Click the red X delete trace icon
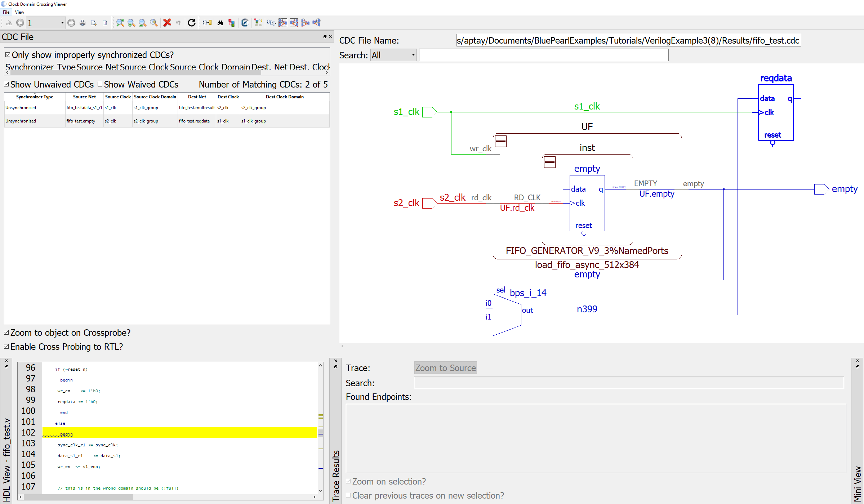 (x=167, y=22)
